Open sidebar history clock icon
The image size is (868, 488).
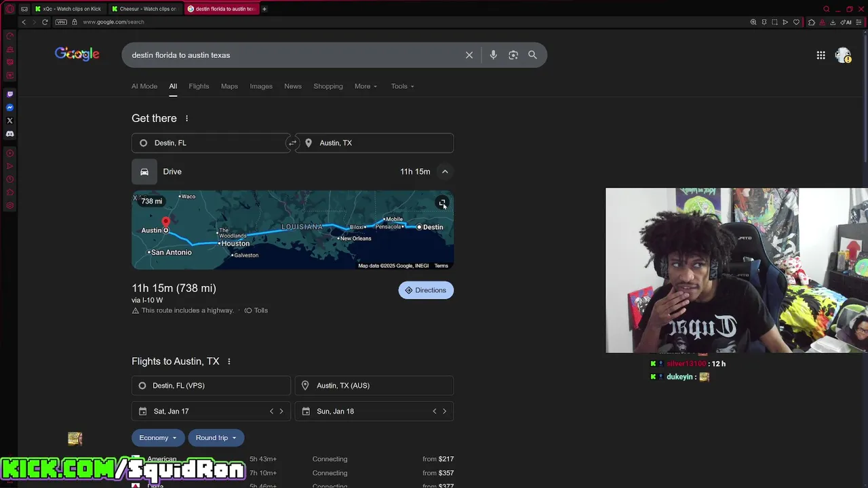pyautogui.click(x=9, y=180)
